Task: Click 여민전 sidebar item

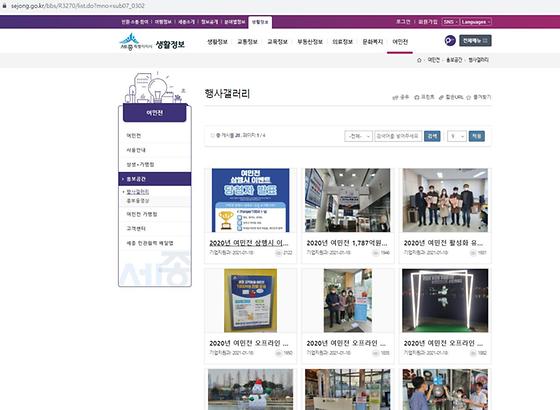Action: 134,136
